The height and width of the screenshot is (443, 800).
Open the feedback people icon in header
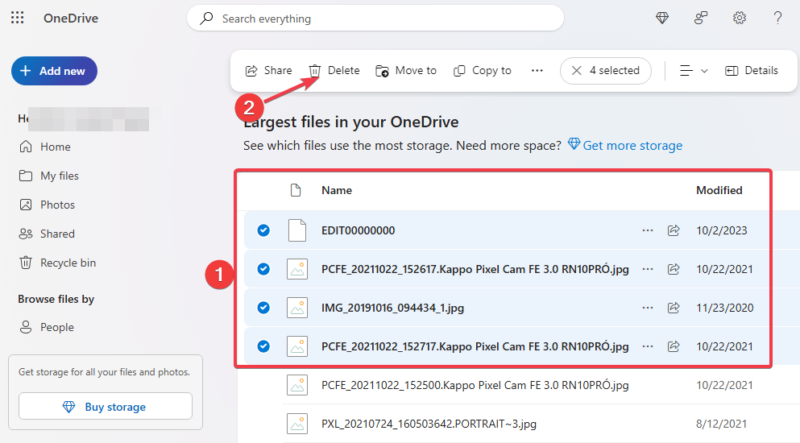tap(701, 18)
